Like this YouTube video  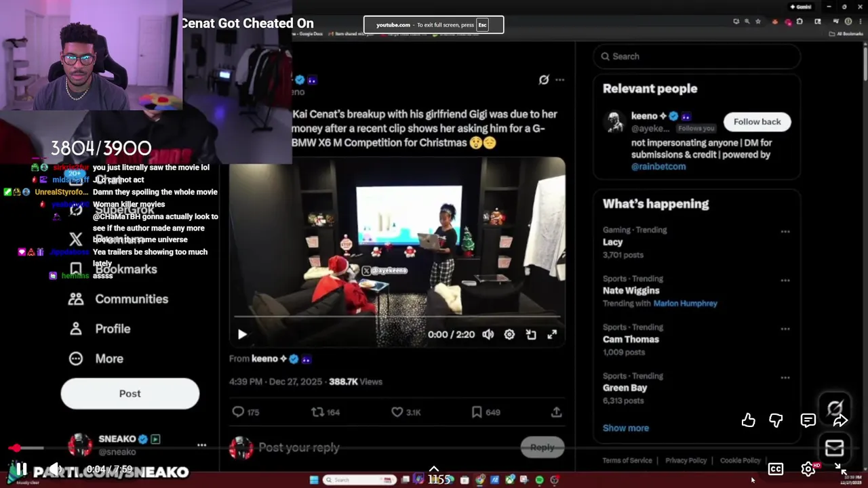point(748,420)
